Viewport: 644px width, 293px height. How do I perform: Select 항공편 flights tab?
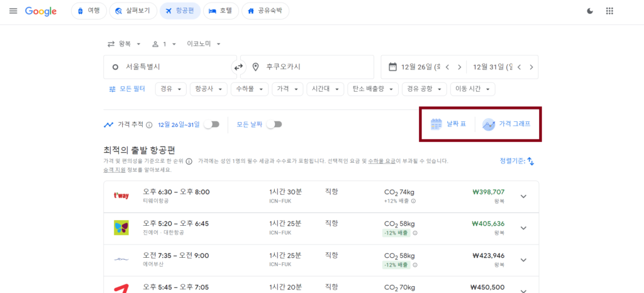pyautogui.click(x=180, y=11)
